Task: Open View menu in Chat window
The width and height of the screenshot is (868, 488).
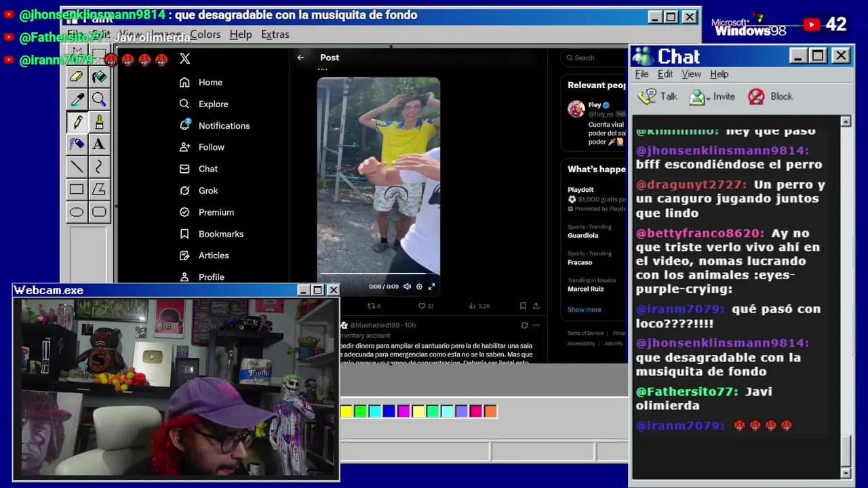Action: 691,75
